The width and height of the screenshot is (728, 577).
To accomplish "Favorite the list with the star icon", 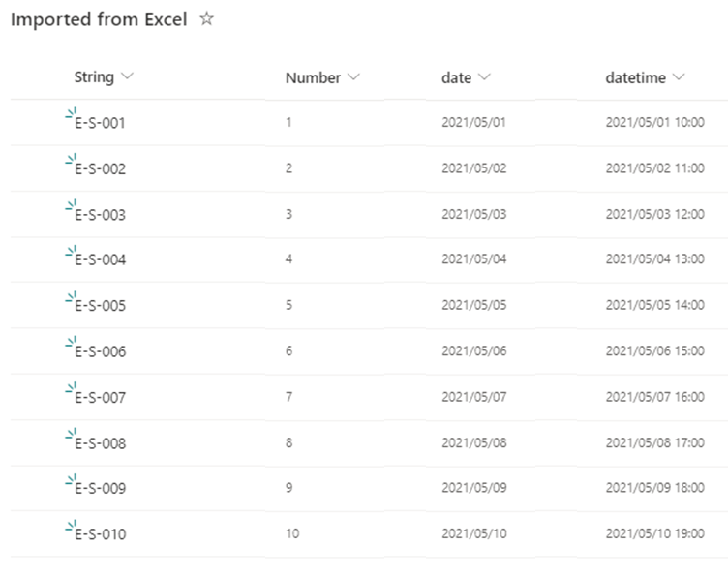I will [x=205, y=20].
